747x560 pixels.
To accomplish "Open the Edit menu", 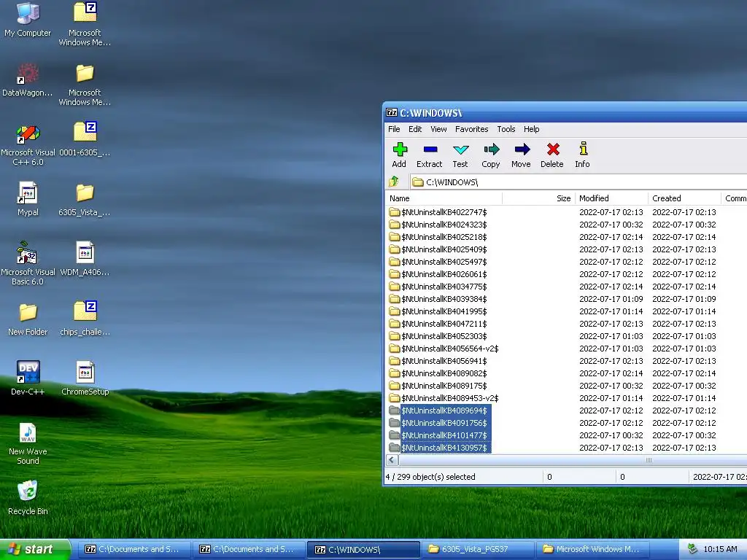I will pos(415,129).
